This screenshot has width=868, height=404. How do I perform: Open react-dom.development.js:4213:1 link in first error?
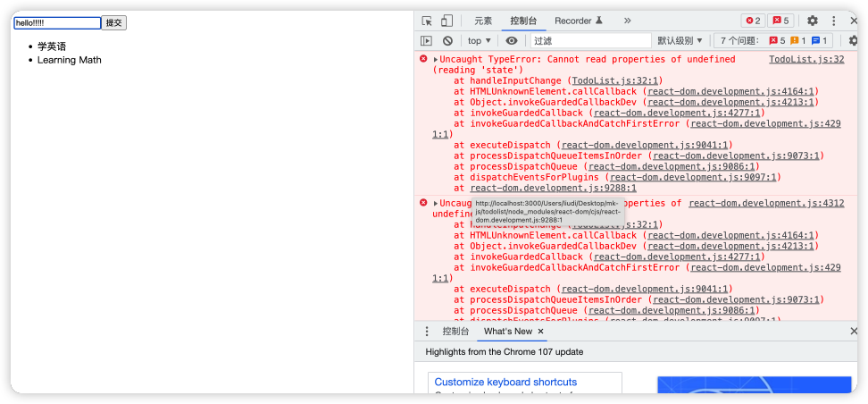(x=730, y=102)
